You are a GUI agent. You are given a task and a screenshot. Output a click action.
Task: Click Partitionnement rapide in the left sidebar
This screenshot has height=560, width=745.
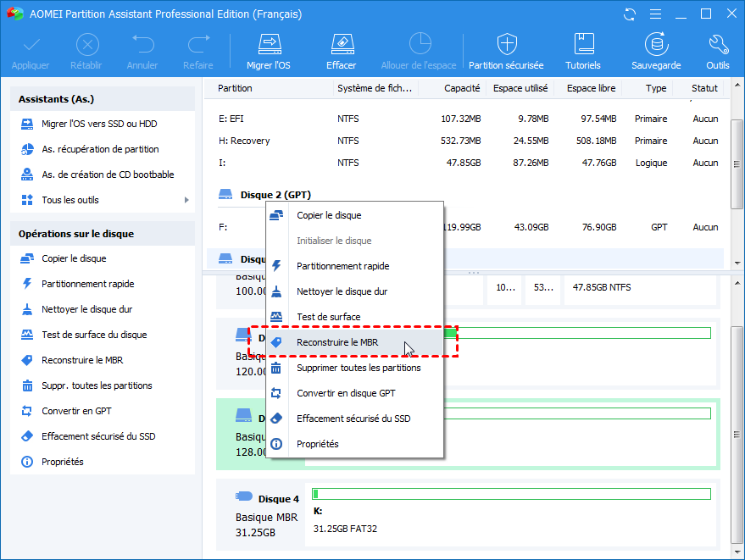click(87, 284)
